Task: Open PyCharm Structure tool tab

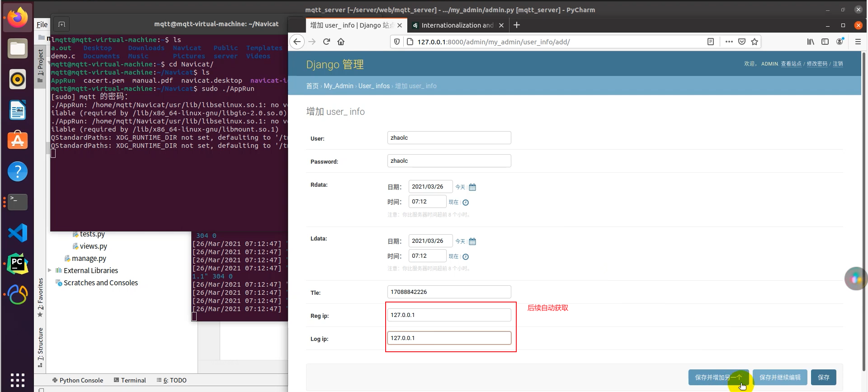Action: 40,347
